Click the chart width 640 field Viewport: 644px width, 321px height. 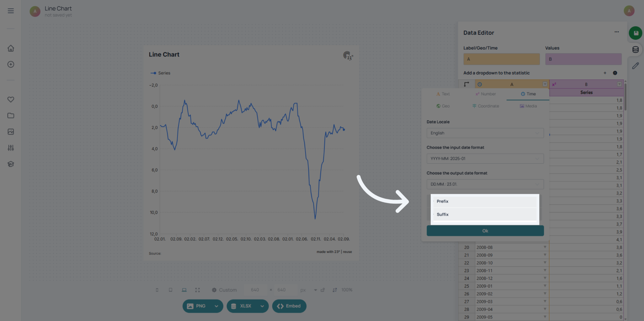click(255, 290)
